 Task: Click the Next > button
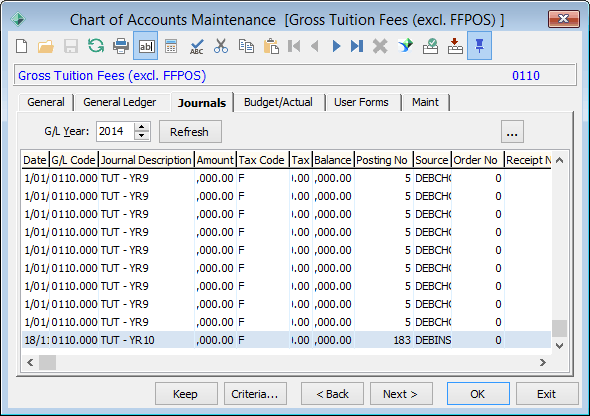[401, 394]
